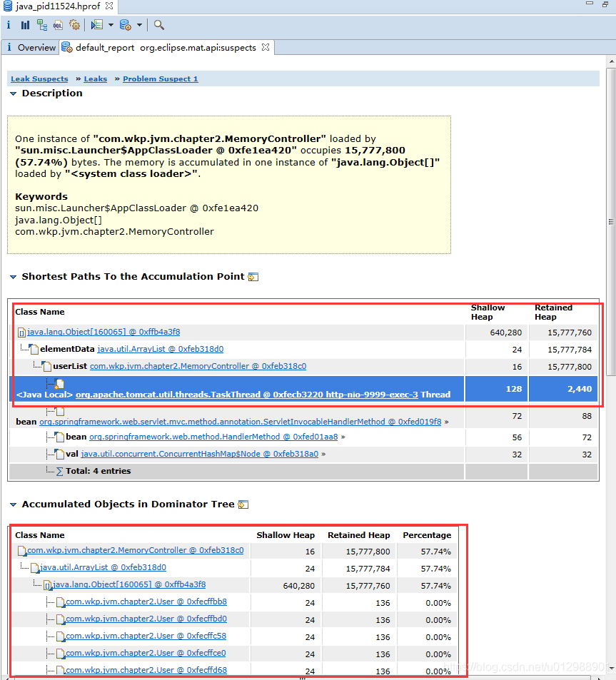Open Object[160065] @ 0xffb4a3f8 in dominator tree
616x680 pixels.
pyautogui.click(x=129, y=584)
